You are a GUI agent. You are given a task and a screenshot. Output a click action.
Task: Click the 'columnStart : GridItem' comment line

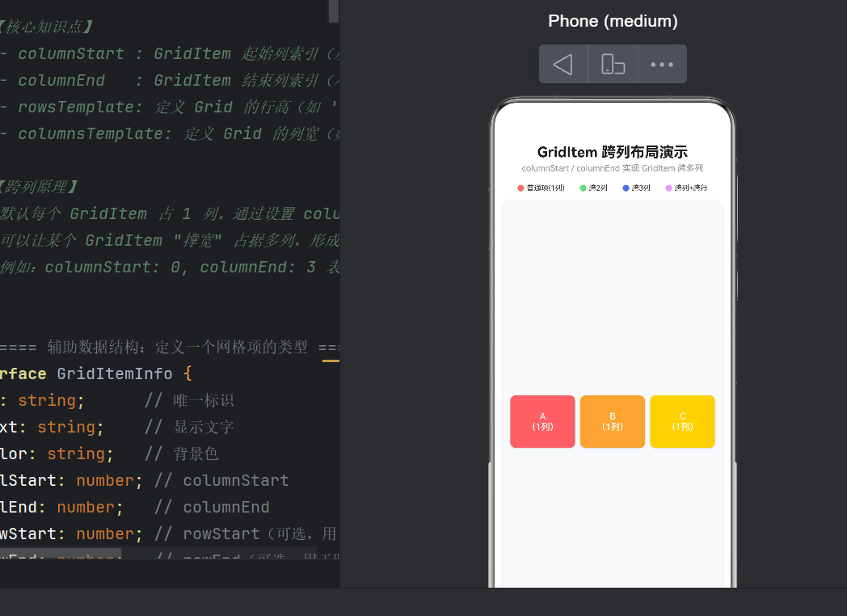(x=170, y=53)
